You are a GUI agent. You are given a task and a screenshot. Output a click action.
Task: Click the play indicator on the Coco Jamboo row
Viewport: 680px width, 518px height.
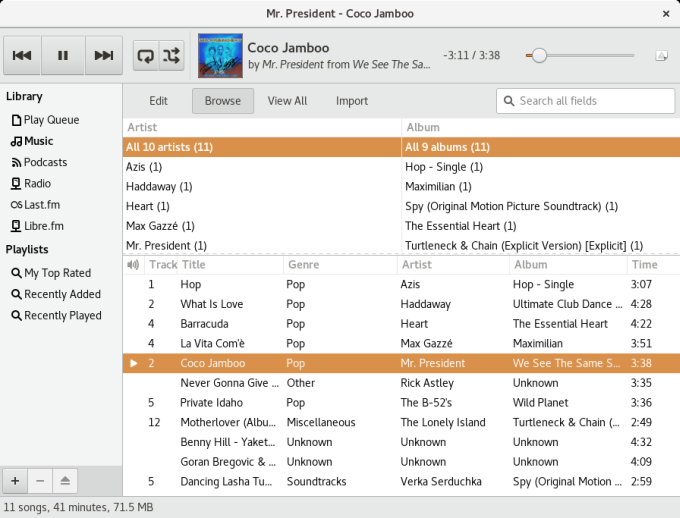click(134, 363)
